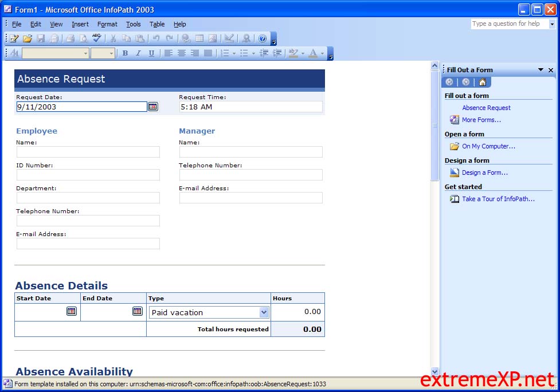Click the Redo arrow icon
This screenshot has height=392, width=560.
tap(169, 38)
